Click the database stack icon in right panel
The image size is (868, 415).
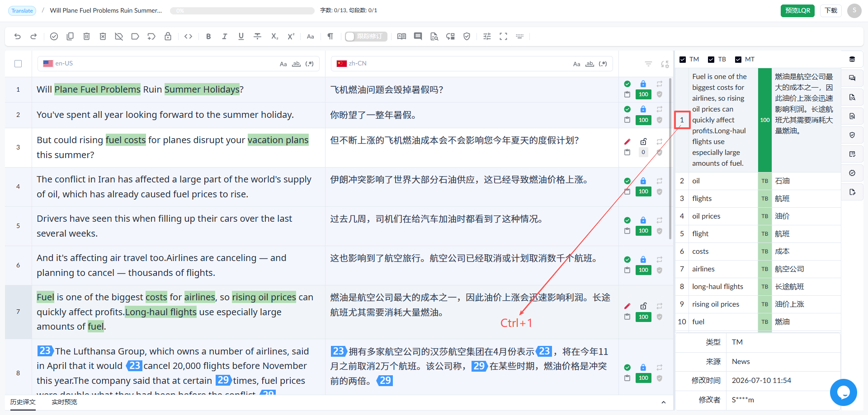pos(852,59)
